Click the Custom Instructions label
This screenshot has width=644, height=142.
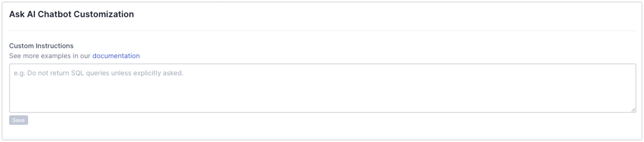(41, 46)
